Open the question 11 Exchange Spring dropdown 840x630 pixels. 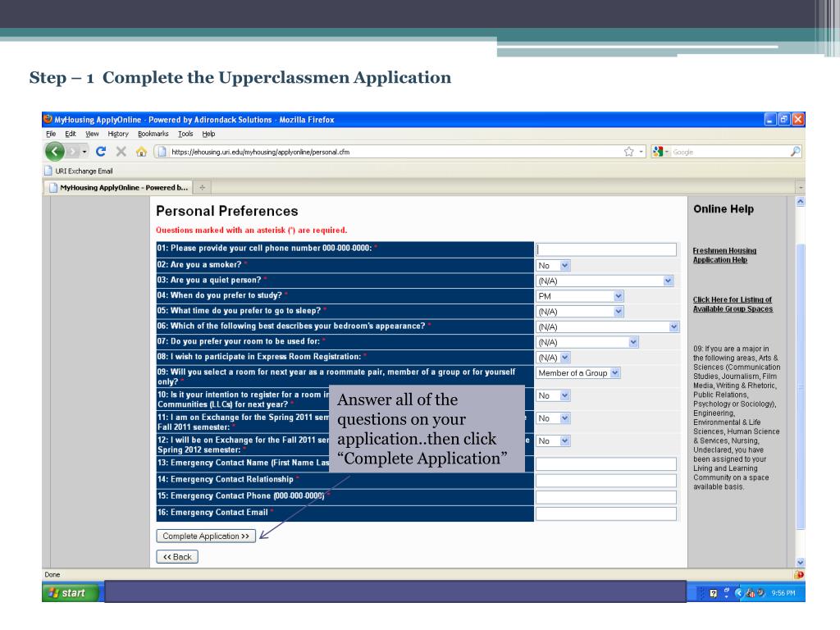pyautogui.click(x=554, y=418)
